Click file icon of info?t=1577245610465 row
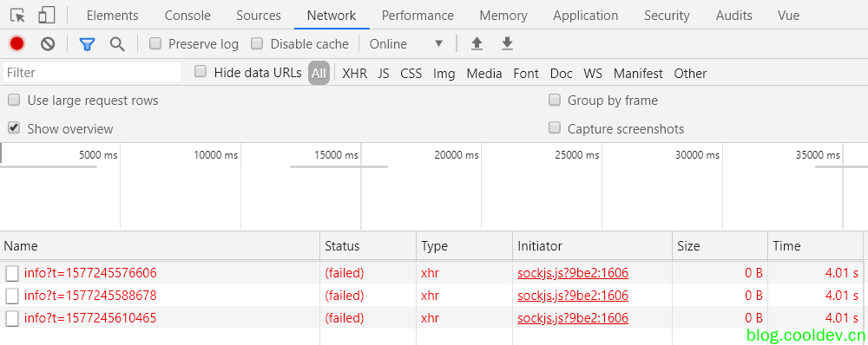This screenshot has height=345, width=868. coord(12,318)
